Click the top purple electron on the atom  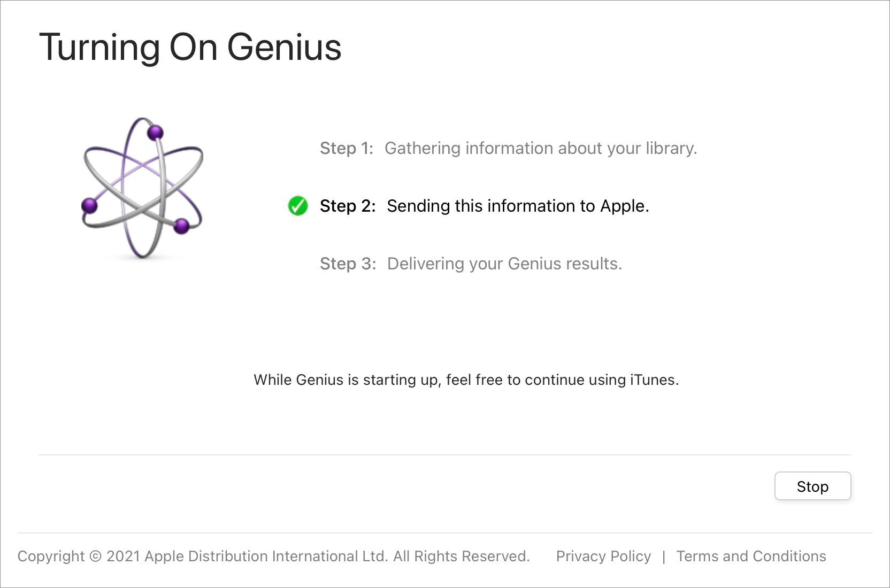pyautogui.click(x=155, y=132)
